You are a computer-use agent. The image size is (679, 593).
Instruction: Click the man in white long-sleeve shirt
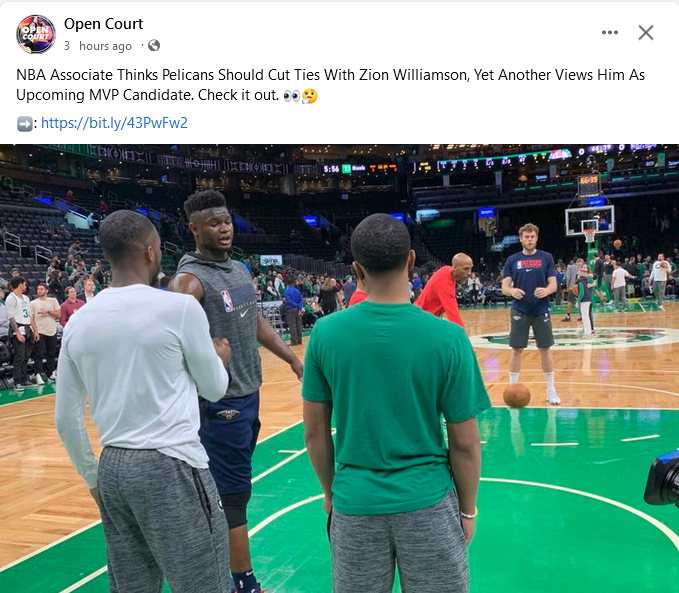pos(143,403)
